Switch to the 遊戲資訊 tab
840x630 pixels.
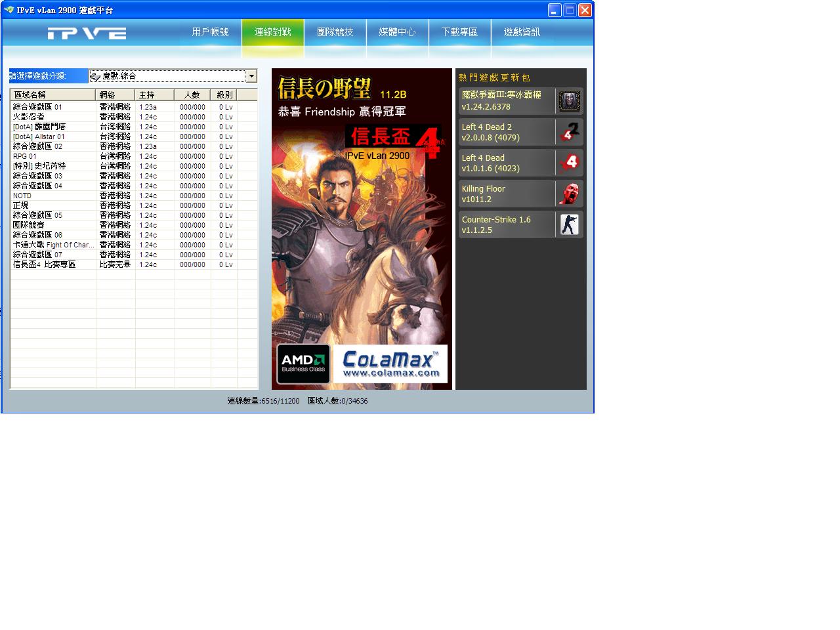[x=522, y=32]
